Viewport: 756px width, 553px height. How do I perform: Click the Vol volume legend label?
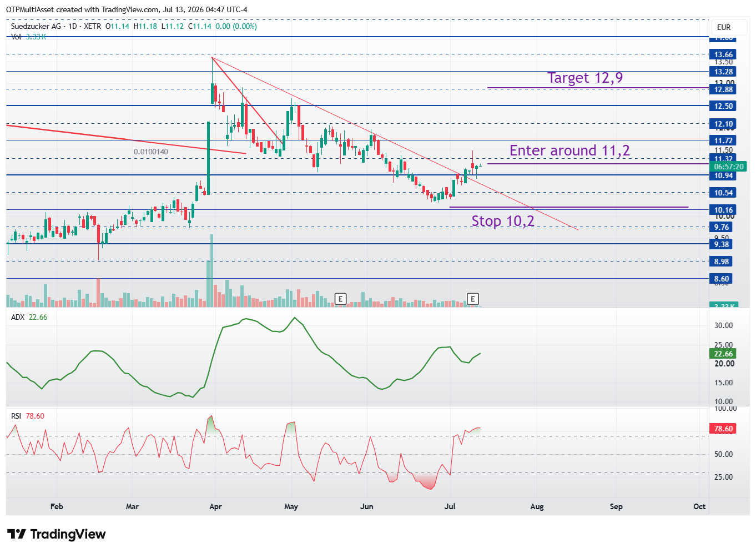click(x=16, y=37)
